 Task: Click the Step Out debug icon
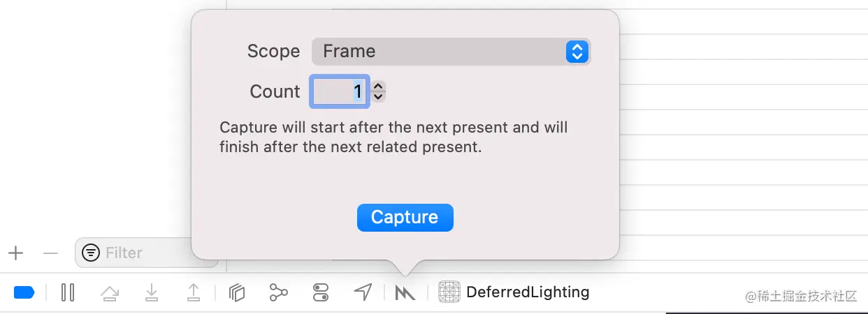tap(194, 292)
